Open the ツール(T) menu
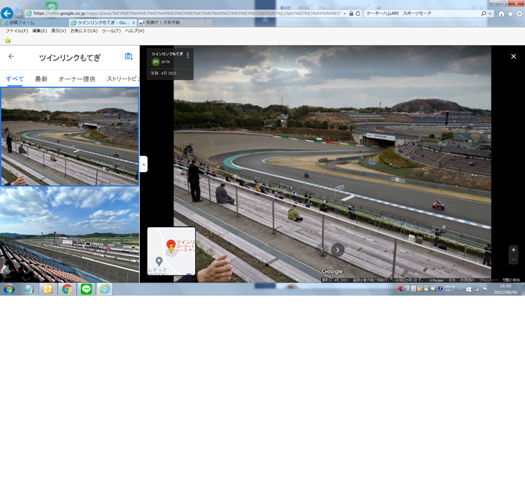This screenshot has height=480, width=525. (111, 31)
